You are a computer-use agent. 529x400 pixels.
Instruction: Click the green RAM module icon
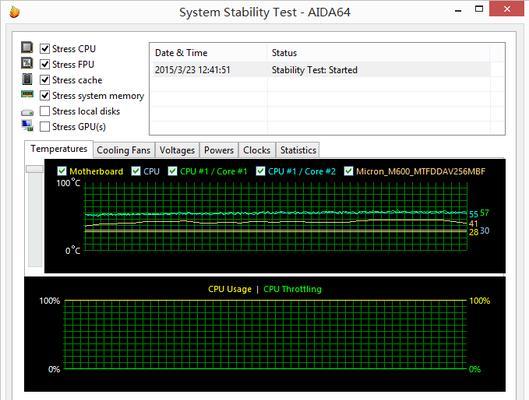coord(27,94)
